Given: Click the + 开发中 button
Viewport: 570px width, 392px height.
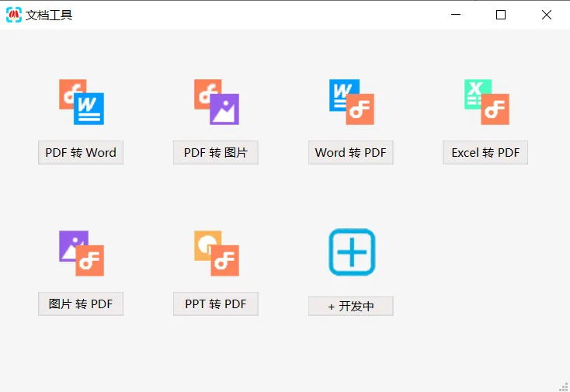Looking at the screenshot, I should (x=351, y=307).
